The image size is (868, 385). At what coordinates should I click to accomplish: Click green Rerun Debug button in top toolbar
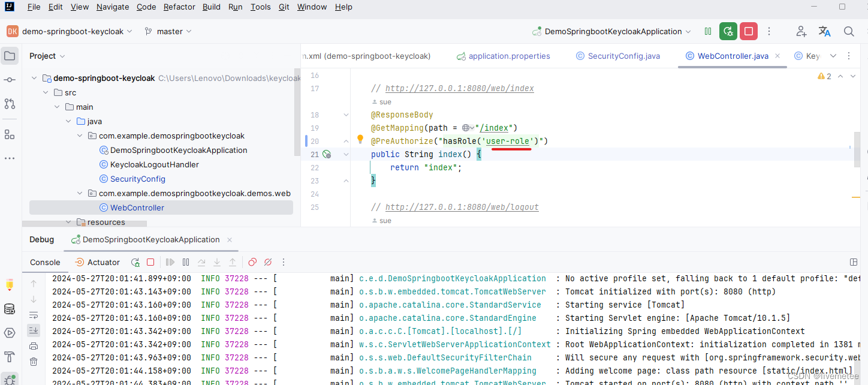coord(728,31)
